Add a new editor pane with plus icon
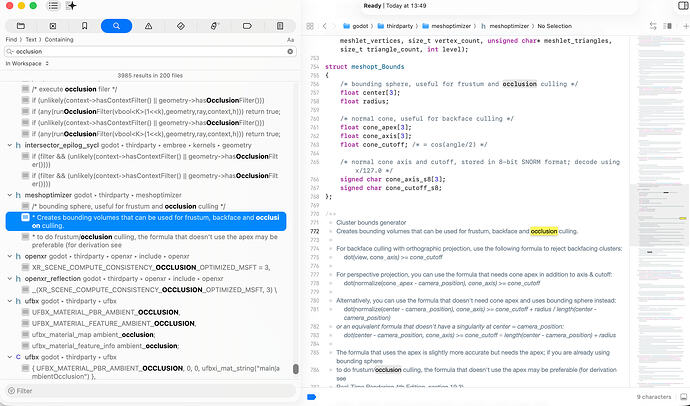This screenshot has height=406, width=690. (685, 26)
